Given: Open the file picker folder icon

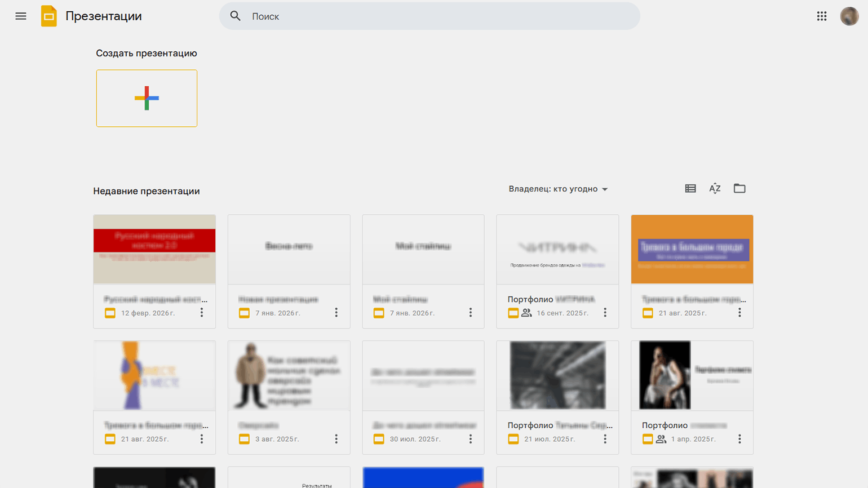Looking at the screenshot, I should 739,189.
